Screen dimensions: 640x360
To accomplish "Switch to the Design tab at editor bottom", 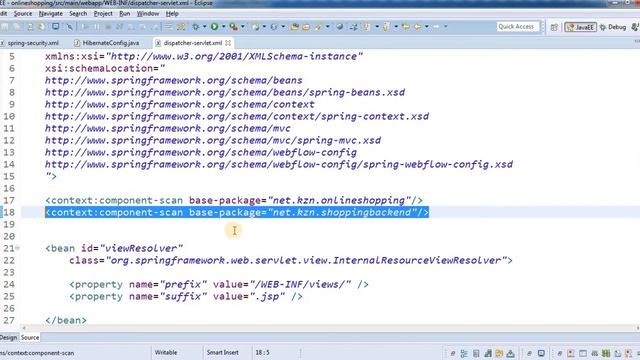I will [9, 338].
